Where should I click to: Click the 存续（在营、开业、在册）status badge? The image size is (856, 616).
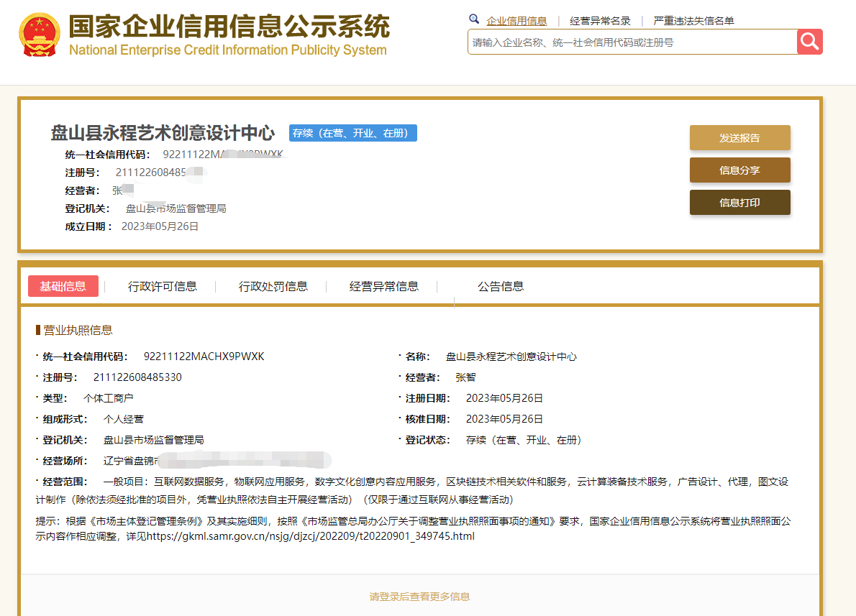(352, 133)
